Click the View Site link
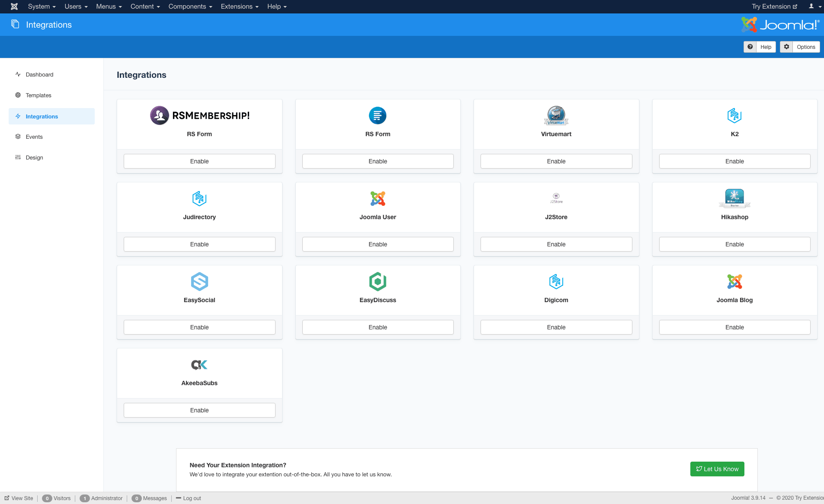Image resolution: width=824 pixels, height=504 pixels. tap(19, 498)
